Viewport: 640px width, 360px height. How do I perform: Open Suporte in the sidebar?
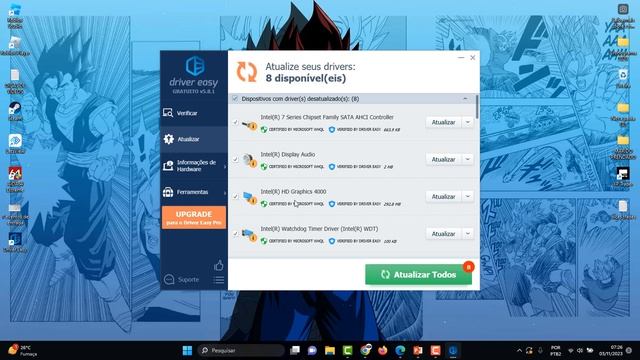(x=182, y=280)
